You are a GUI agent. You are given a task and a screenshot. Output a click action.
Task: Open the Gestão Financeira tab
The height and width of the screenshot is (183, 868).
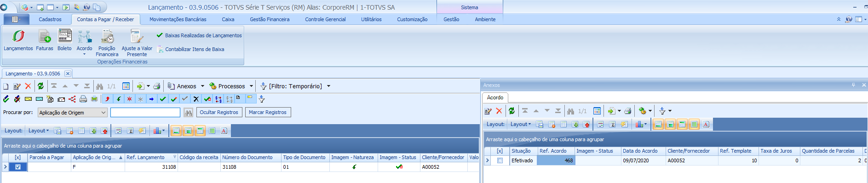(270, 19)
